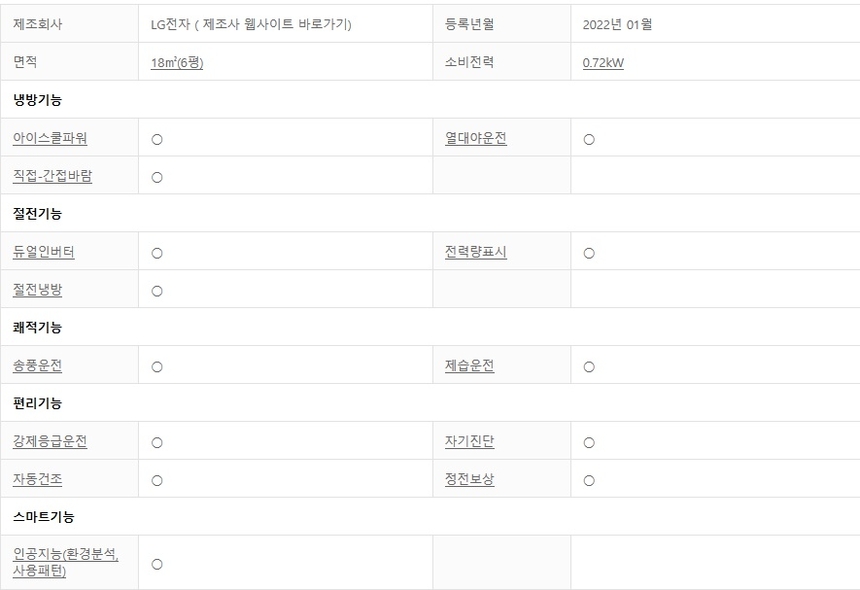This screenshot has width=860, height=590.
Task: Click the circle mark next to 제습운전
Action: click(589, 368)
